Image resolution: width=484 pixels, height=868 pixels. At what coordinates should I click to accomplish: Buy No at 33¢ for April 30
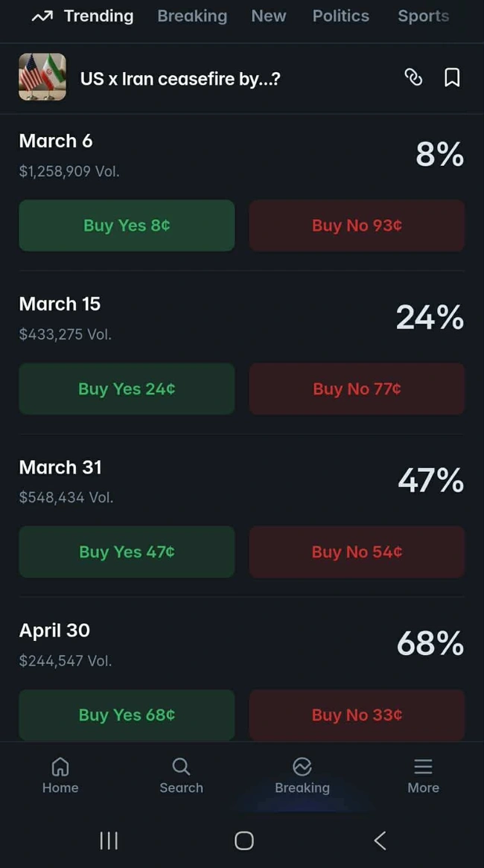tap(357, 715)
